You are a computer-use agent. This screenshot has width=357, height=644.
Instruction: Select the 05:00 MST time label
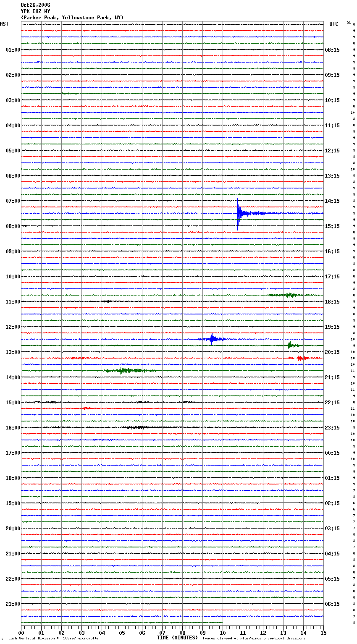pos(13,151)
